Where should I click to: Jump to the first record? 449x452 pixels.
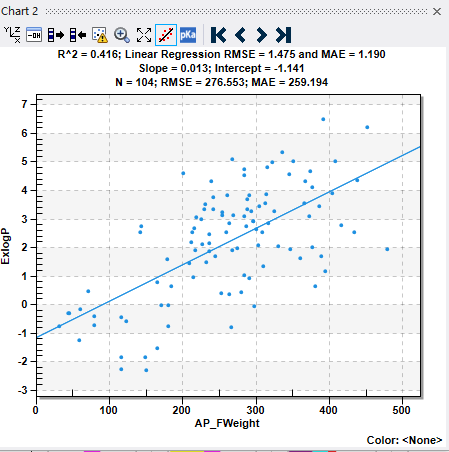tap(218, 35)
